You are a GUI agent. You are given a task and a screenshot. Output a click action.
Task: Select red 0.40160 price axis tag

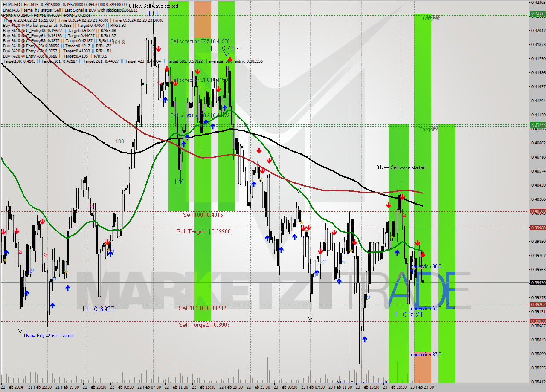(x=537, y=211)
